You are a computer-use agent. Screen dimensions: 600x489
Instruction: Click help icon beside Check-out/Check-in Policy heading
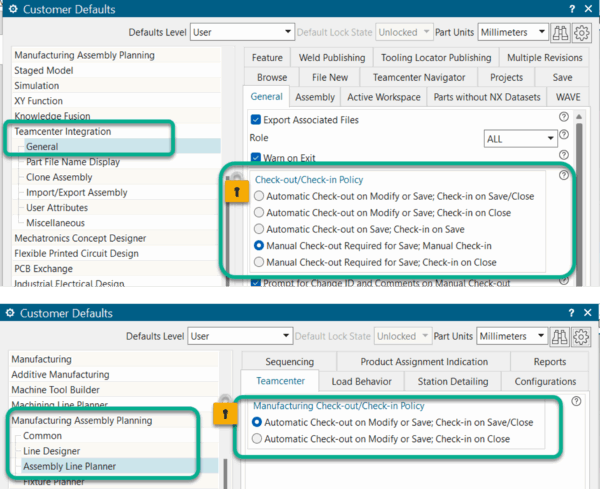564,176
